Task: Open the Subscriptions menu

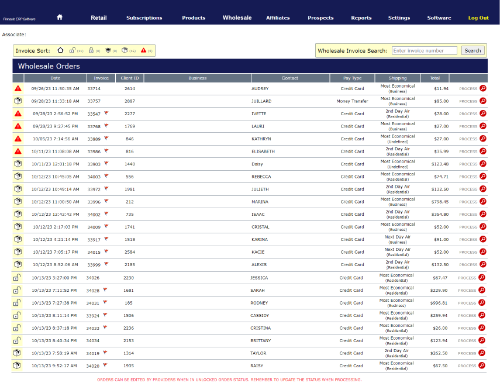Action: pyautogui.click(x=144, y=18)
